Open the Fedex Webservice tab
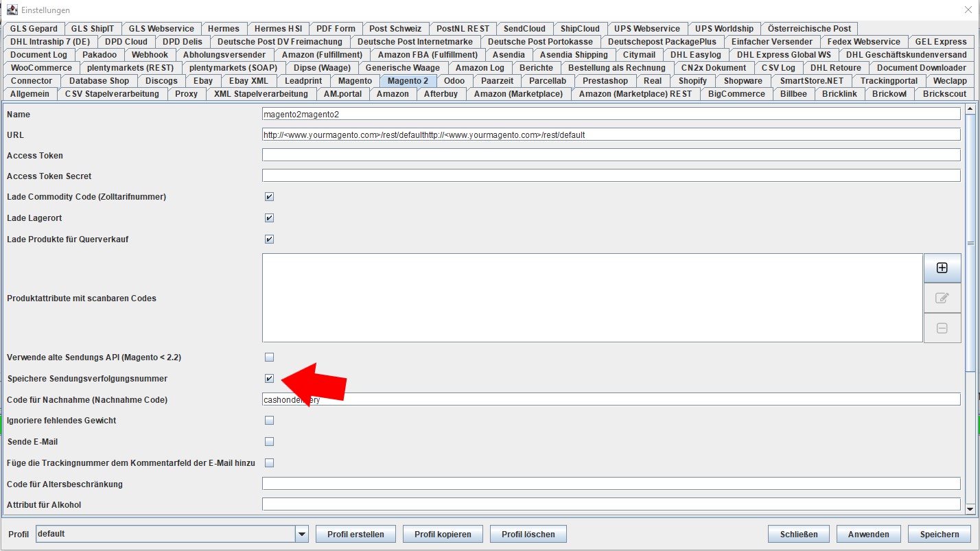This screenshot has height=551, width=980. coord(863,42)
